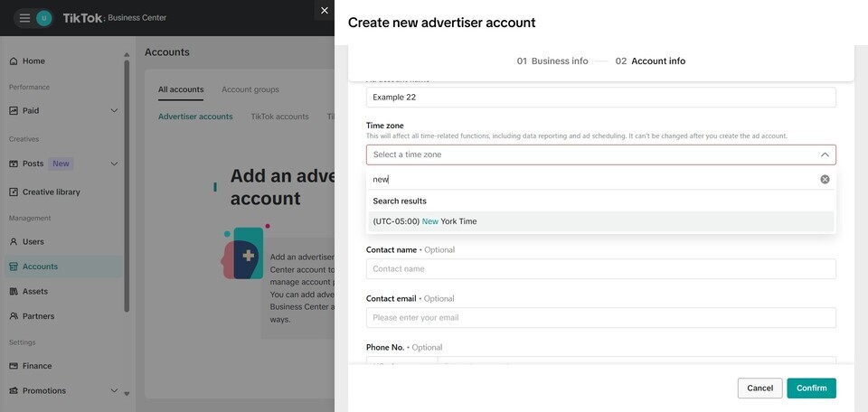Collapse the Select a time zone dropdown

point(825,154)
